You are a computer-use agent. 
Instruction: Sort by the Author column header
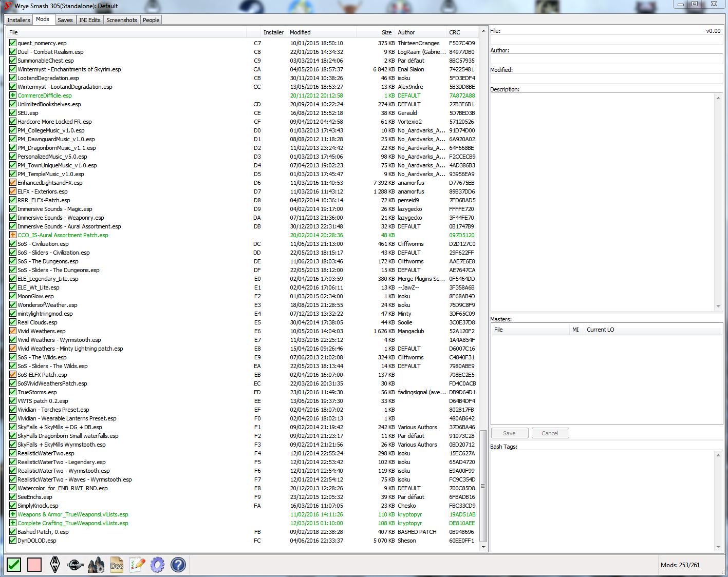click(x=421, y=32)
